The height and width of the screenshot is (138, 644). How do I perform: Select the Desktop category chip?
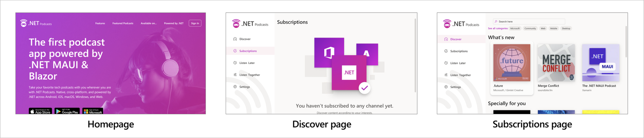pyautogui.click(x=566, y=28)
